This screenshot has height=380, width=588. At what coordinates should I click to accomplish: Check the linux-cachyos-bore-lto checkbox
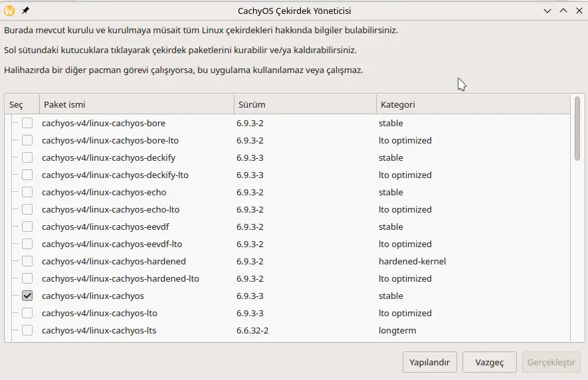[27, 140]
